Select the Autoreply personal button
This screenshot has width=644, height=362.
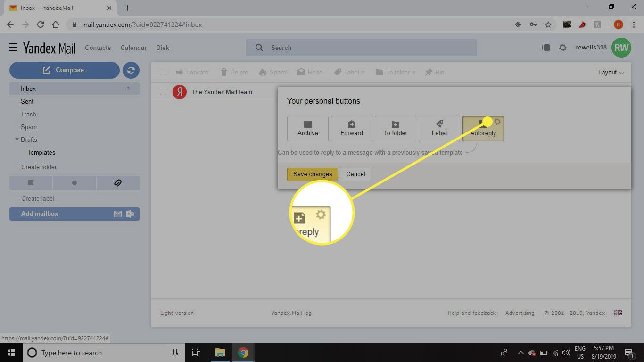pyautogui.click(x=483, y=129)
